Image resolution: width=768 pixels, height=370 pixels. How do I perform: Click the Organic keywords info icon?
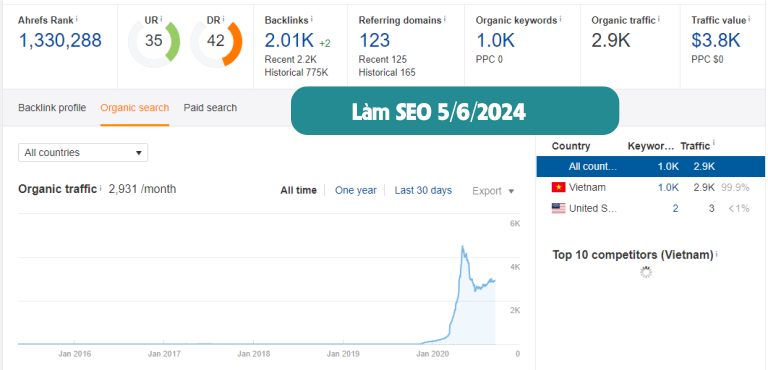tap(560, 19)
